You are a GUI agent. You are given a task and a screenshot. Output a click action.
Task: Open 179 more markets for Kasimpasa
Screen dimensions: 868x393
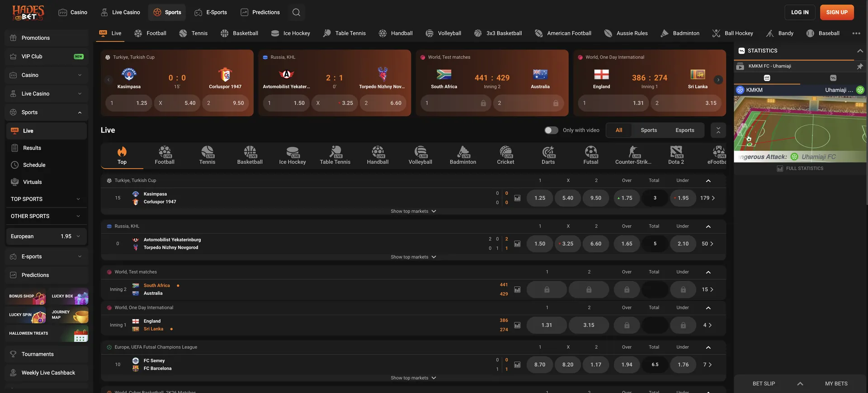(x=708, y=198)
